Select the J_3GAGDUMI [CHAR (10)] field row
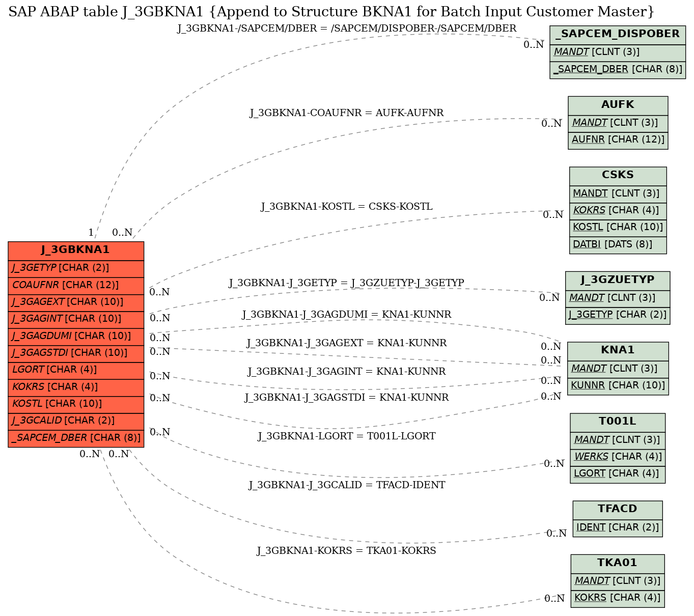 tap(76, 337)
